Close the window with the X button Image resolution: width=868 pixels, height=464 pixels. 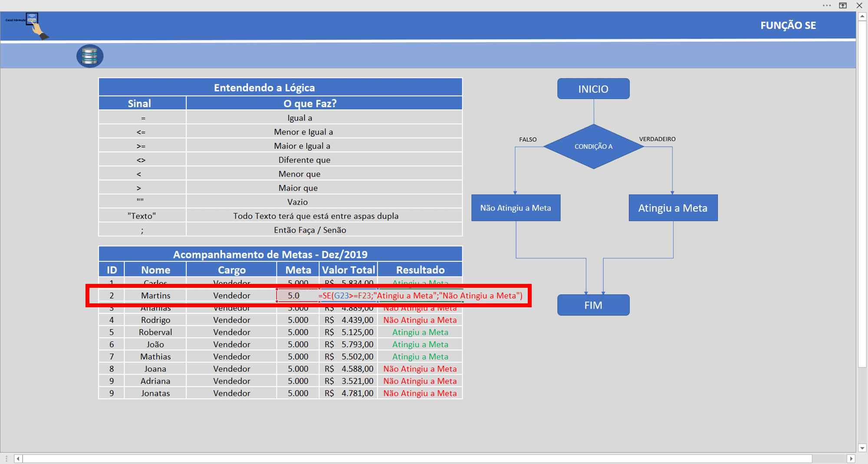859,6
